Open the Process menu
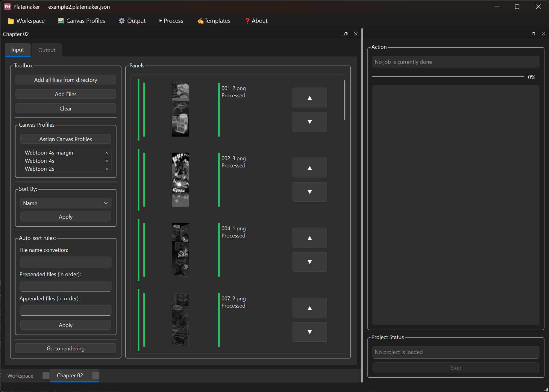Screen dimensions: 549x392 [x=171, y=21]
